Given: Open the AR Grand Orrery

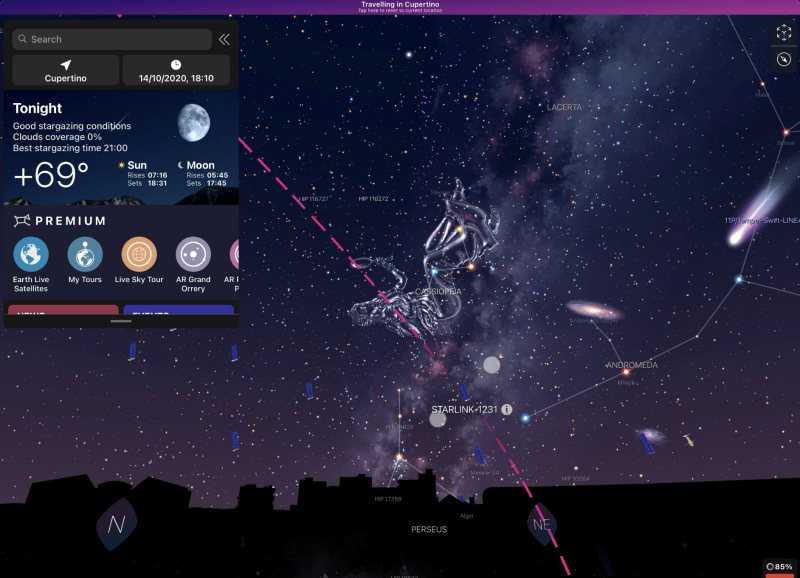Looking at the screenshot, I should tap(193, 264).
